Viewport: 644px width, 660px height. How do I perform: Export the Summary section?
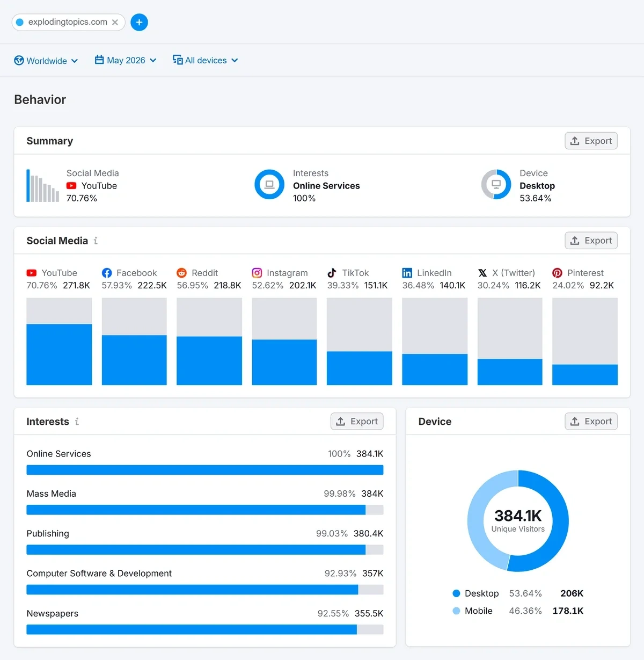(x=591, y=141)
